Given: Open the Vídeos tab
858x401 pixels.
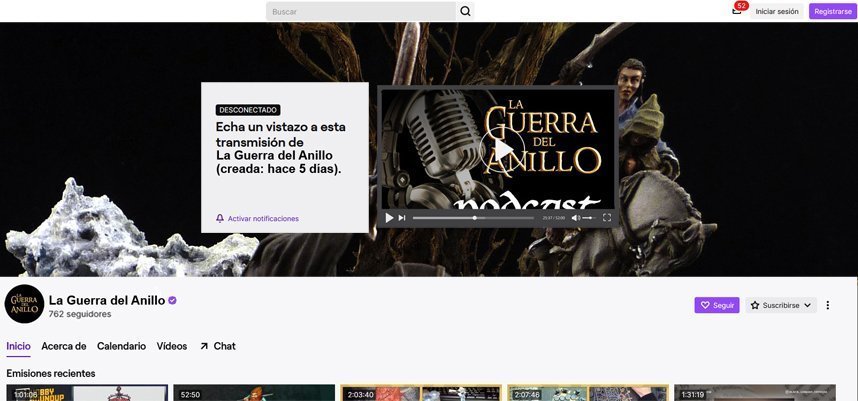Looking at the screenshot, I should click(172, 346).
